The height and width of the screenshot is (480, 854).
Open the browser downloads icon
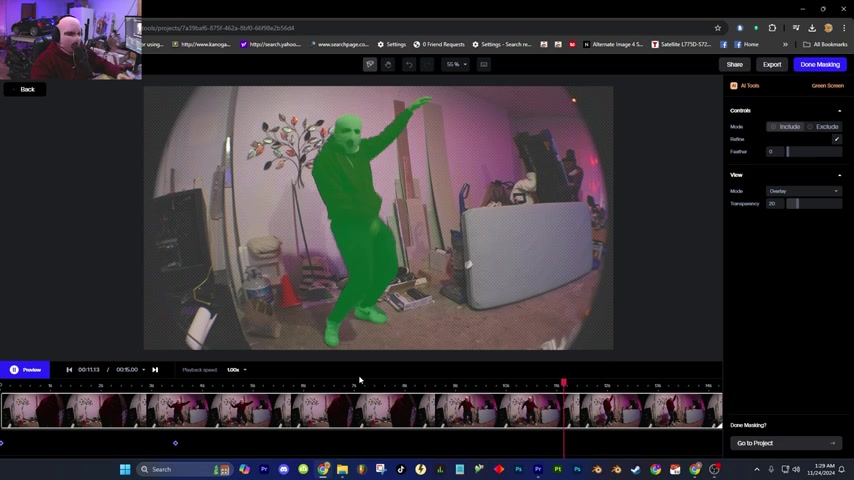812,28
